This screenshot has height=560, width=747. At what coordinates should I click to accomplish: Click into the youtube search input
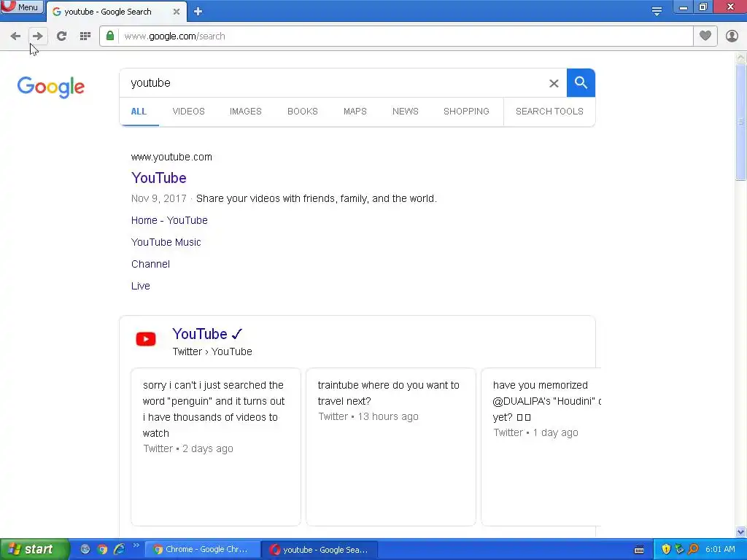pyautogui.click(x=333, y=83)
